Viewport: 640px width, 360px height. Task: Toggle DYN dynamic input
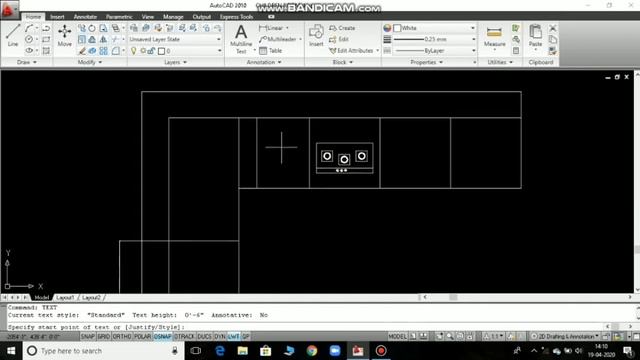coord(220,336)
